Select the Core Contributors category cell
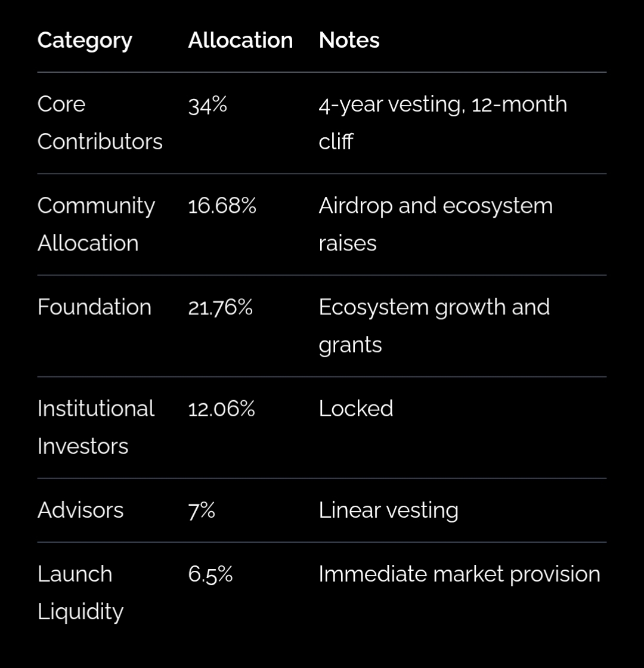Viewport: 644px width, 668px height. pos(100,123)
